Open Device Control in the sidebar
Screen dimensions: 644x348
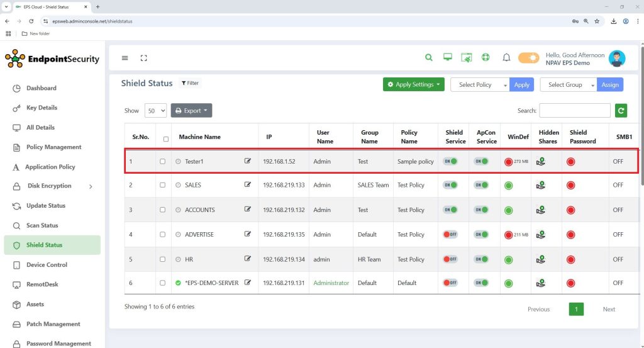coord(47,265)
